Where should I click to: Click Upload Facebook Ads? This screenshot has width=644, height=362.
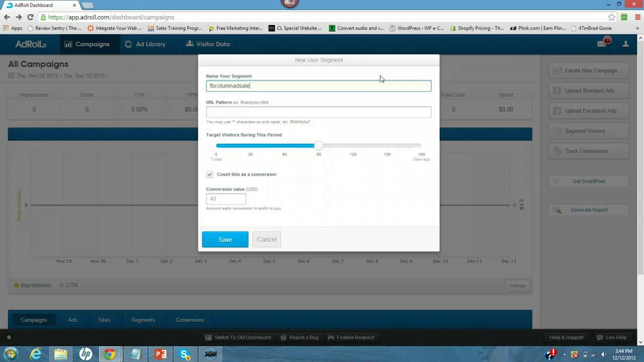pos(589,111)
